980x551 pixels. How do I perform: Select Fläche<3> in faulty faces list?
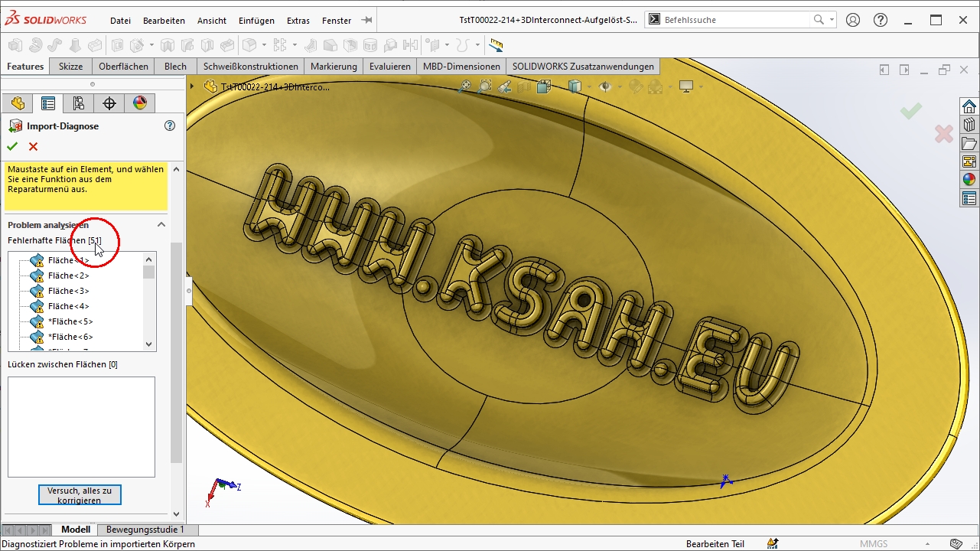tap(68, 291)
